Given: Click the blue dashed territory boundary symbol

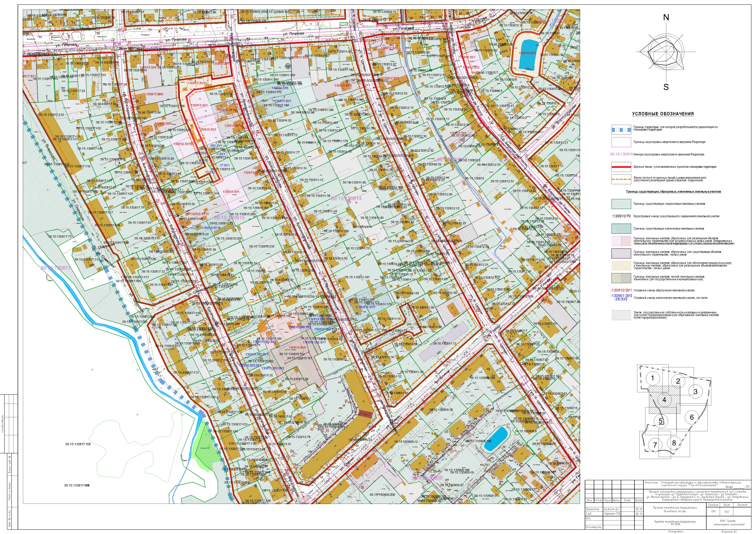Looking at the screenshot, I should (621, 129).
